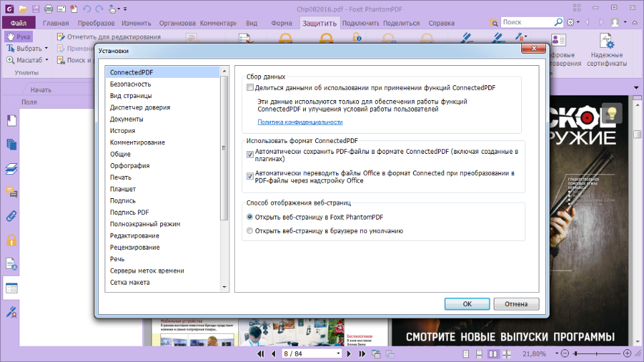Screen dimensions: 644x362
Task: Switch to continuous page view
Action: 479,354
